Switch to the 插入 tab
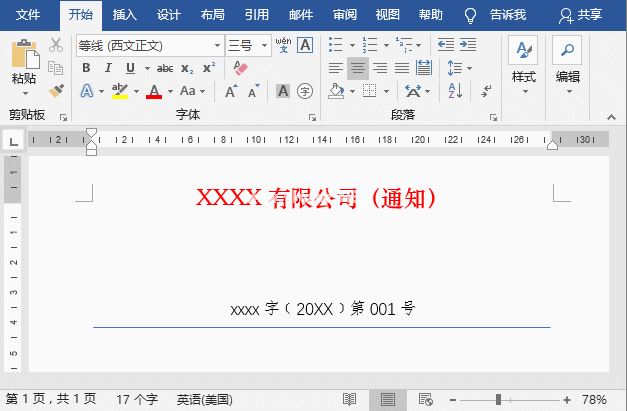 click(125, 15)
